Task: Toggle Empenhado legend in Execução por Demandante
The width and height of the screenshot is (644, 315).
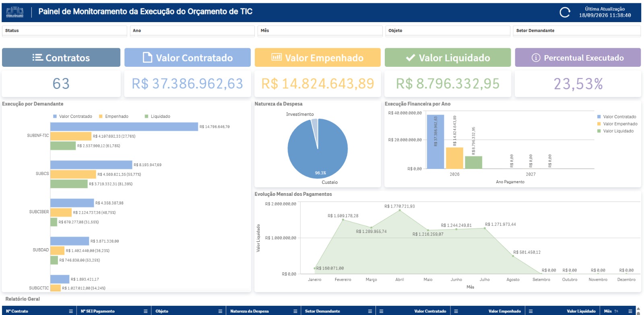Action: 114,116
